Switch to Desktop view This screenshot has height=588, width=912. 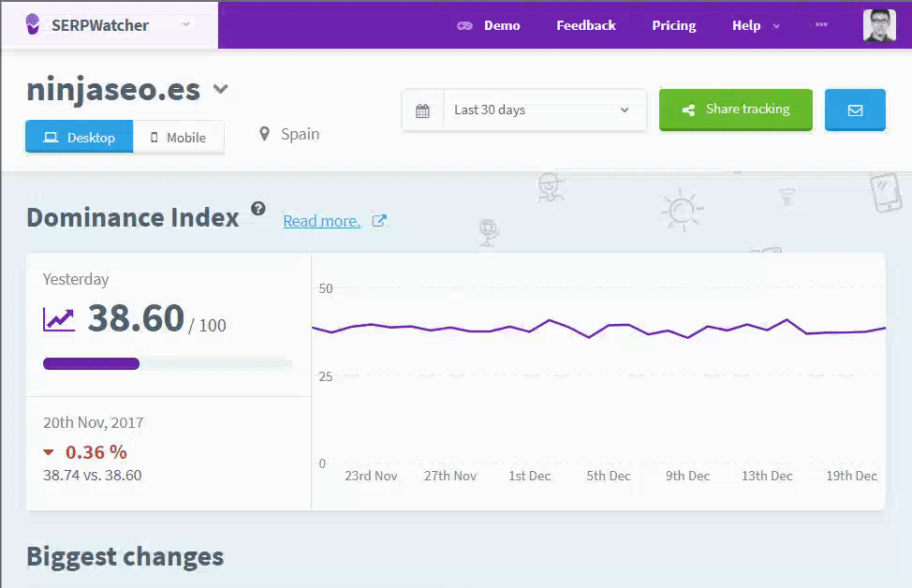[x=79, y=137]
